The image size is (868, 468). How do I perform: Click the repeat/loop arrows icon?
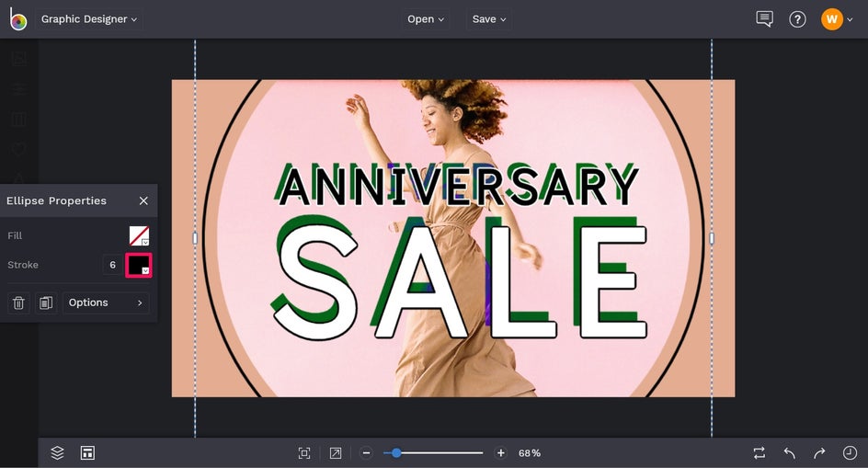759,453
